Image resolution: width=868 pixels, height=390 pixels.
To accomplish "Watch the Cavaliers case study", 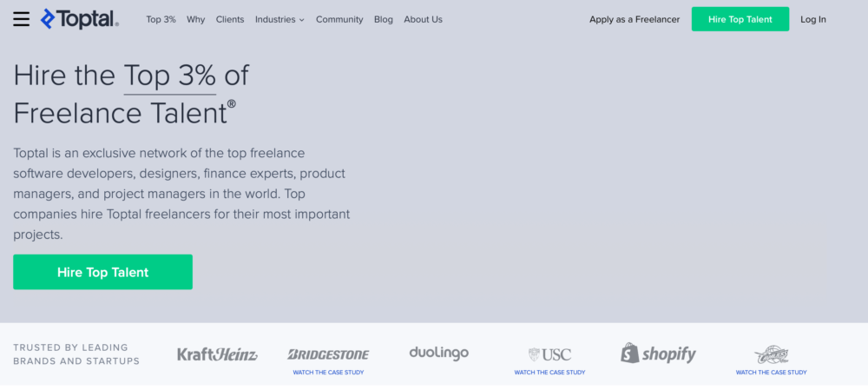I will [771, 373].
